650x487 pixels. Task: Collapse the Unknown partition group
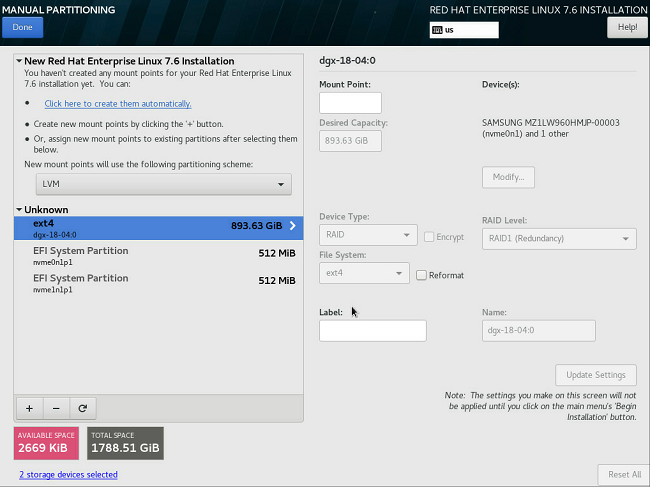click(19, 210)
